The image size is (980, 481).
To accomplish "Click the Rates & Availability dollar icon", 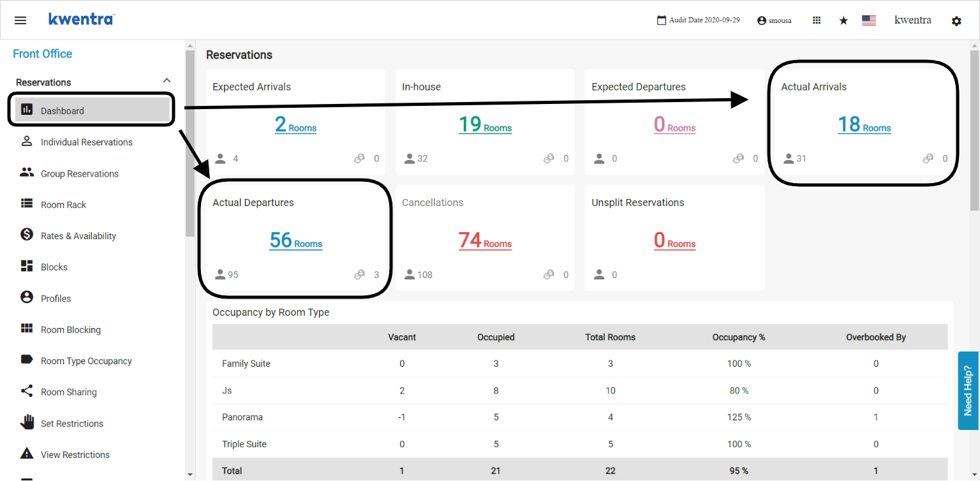I will coord(27,235).
